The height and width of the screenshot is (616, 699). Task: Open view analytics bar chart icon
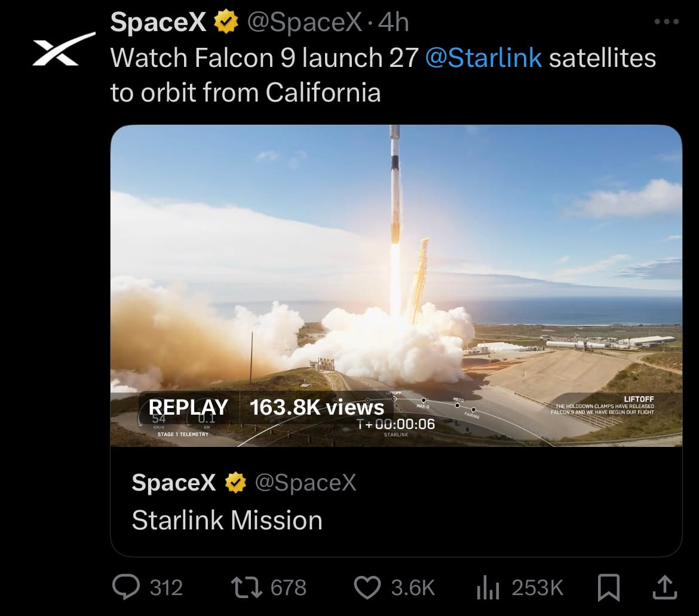(x=488, y=587)
